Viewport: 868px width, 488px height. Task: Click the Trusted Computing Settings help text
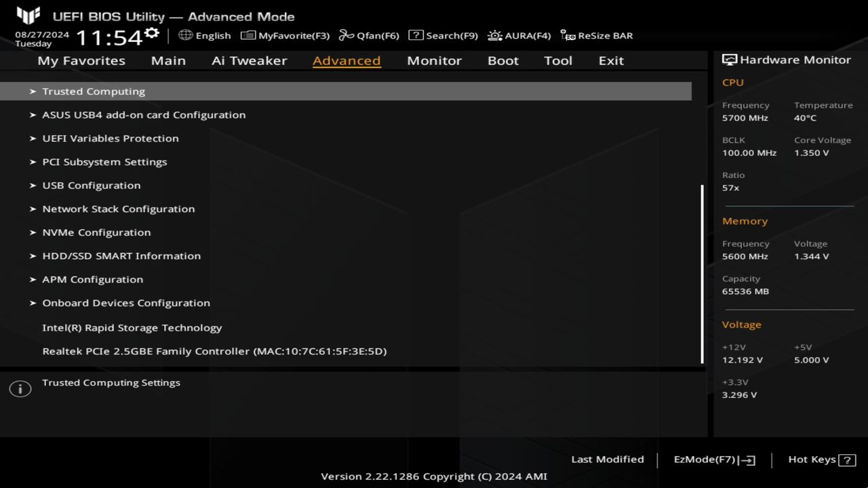[111, 383]
